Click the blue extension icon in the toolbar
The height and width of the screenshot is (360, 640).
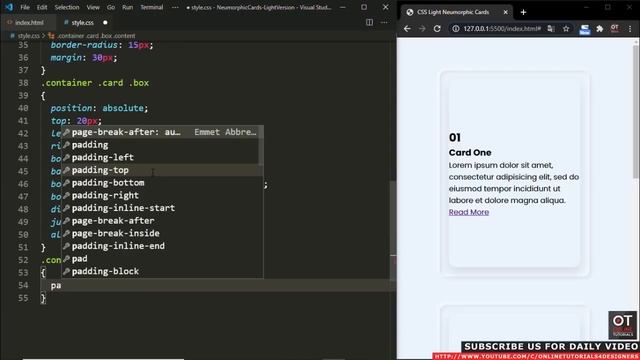click(584, 29)
